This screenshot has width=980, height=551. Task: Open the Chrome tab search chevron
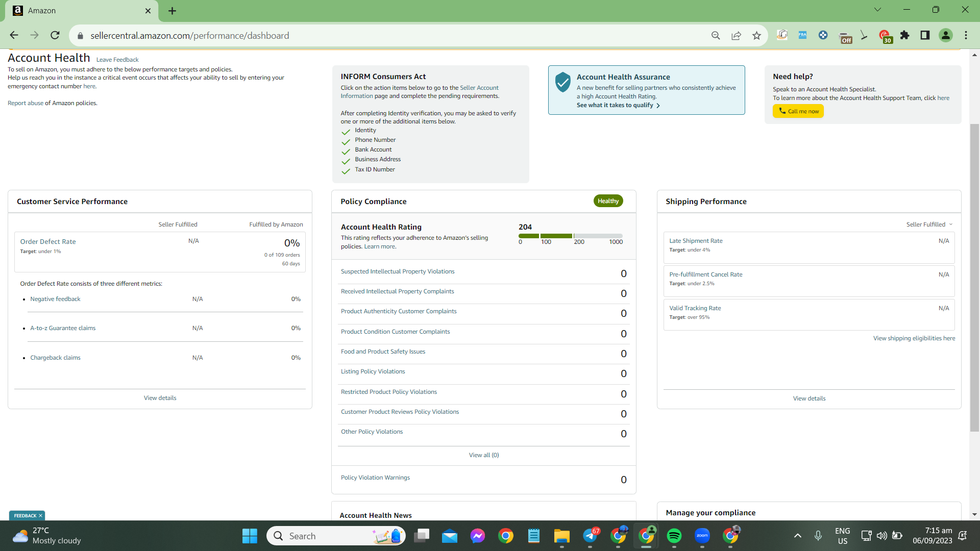878,10
